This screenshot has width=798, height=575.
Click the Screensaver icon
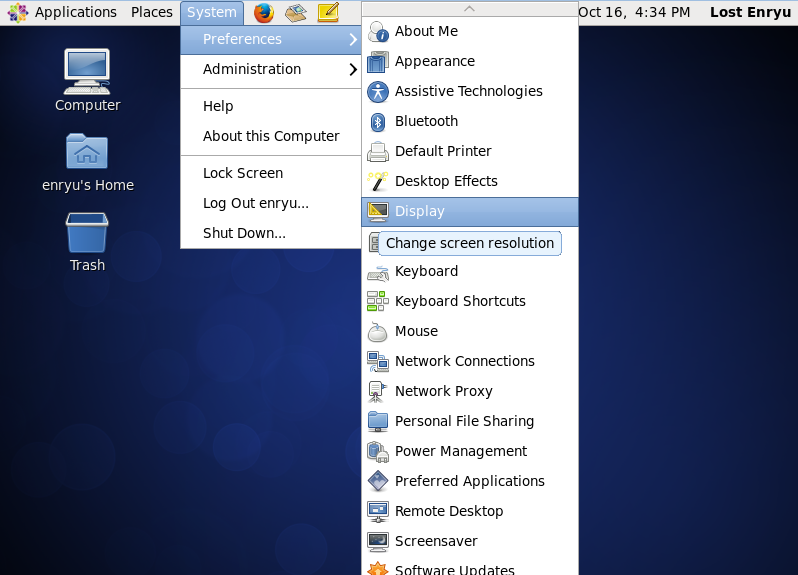point(378,541)
